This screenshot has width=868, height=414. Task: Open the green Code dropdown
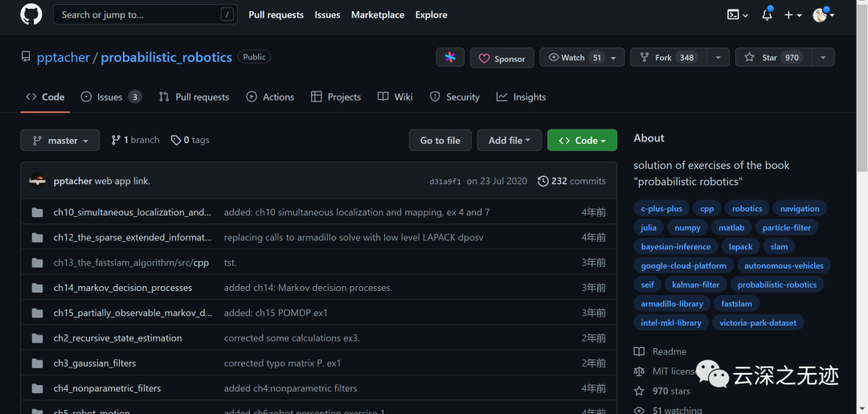[x=582, y=140]
